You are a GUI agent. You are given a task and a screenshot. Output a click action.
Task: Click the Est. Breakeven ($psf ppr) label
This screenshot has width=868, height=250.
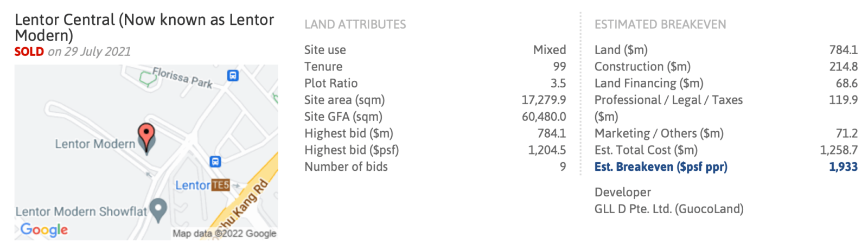pyautogui.click(x=661, y=167)
